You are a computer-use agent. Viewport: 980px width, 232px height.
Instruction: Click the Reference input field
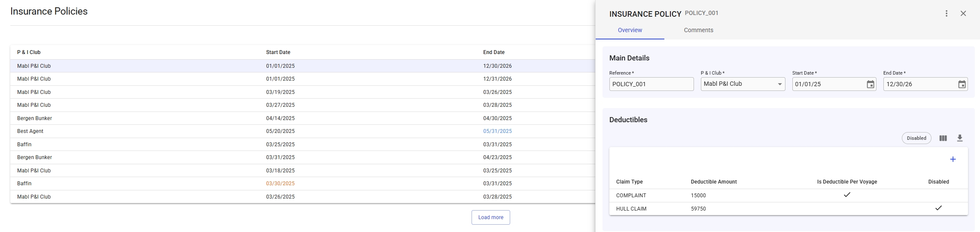(651, 84)
